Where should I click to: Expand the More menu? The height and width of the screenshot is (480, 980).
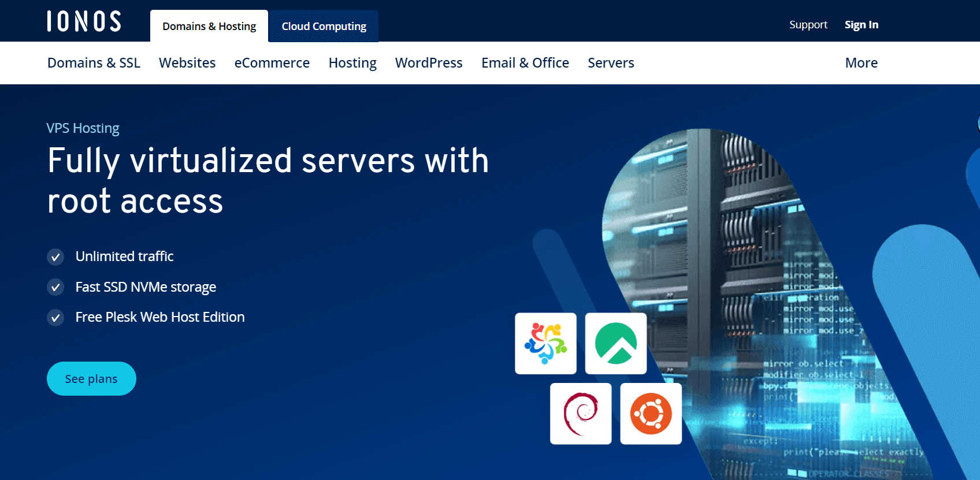click(861, 63)
